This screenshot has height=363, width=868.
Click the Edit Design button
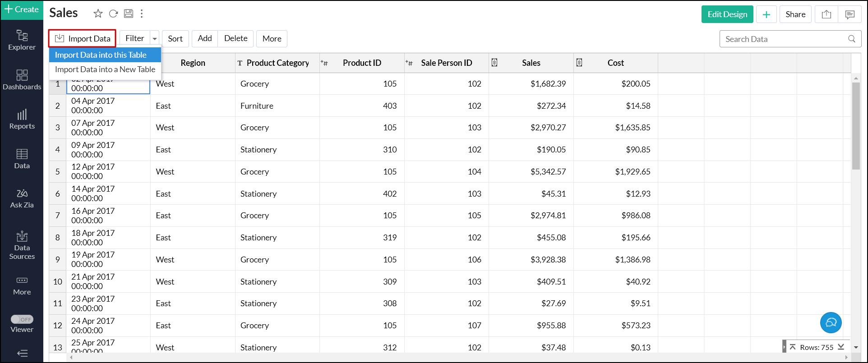pyautogui.click(x=727, y=14)
